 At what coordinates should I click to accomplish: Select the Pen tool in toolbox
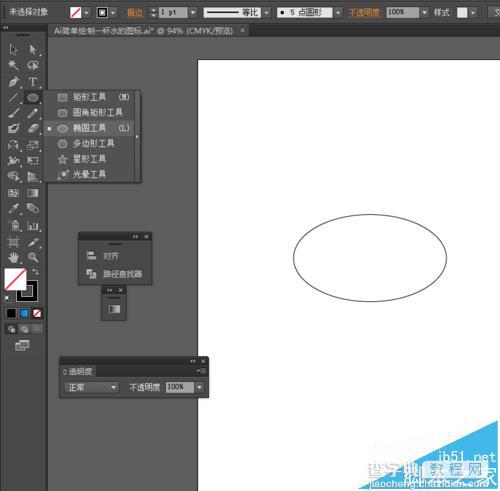[14, 81]
